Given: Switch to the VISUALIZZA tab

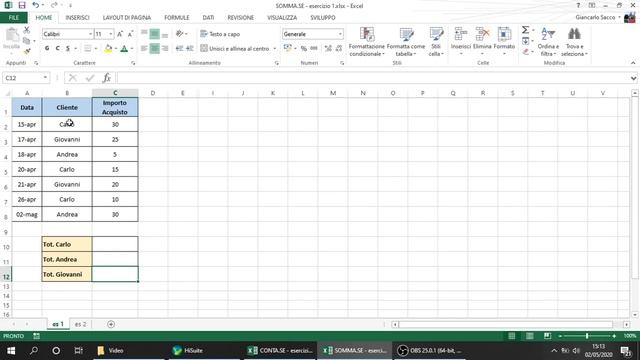Looking at the screenshot, I should [x=282, y=18].
